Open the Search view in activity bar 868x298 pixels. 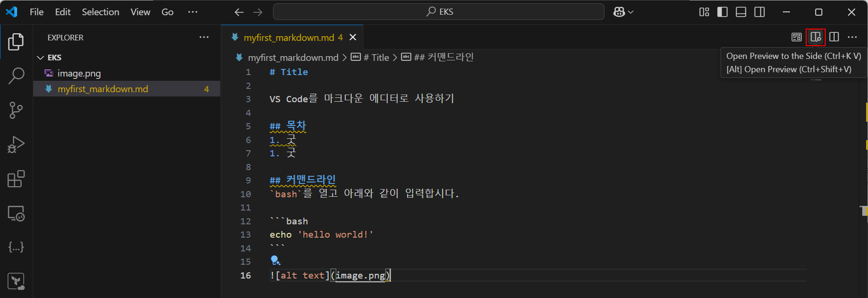pyautogui.click(x=16, y=76)
